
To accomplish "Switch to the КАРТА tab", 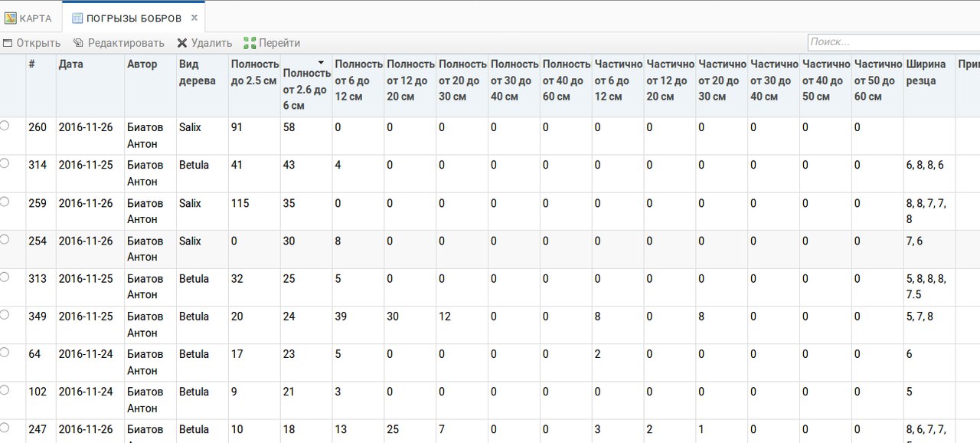I will click(x=29, y=18).
